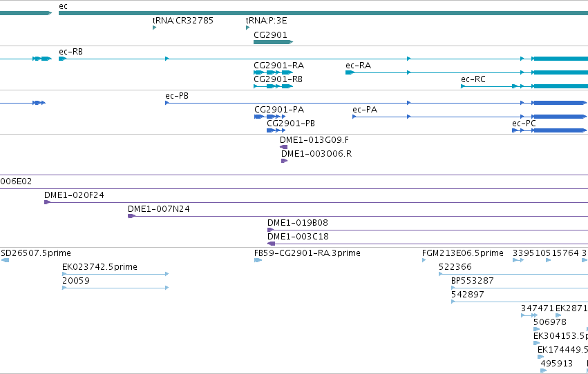Click the 20059 EST label

76,281
